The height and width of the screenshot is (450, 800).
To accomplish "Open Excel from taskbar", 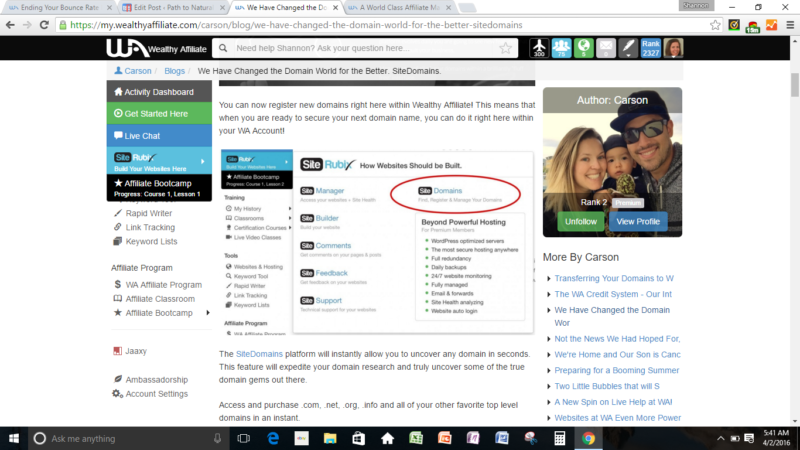I will pyautogui.click(x=416, y=438).
